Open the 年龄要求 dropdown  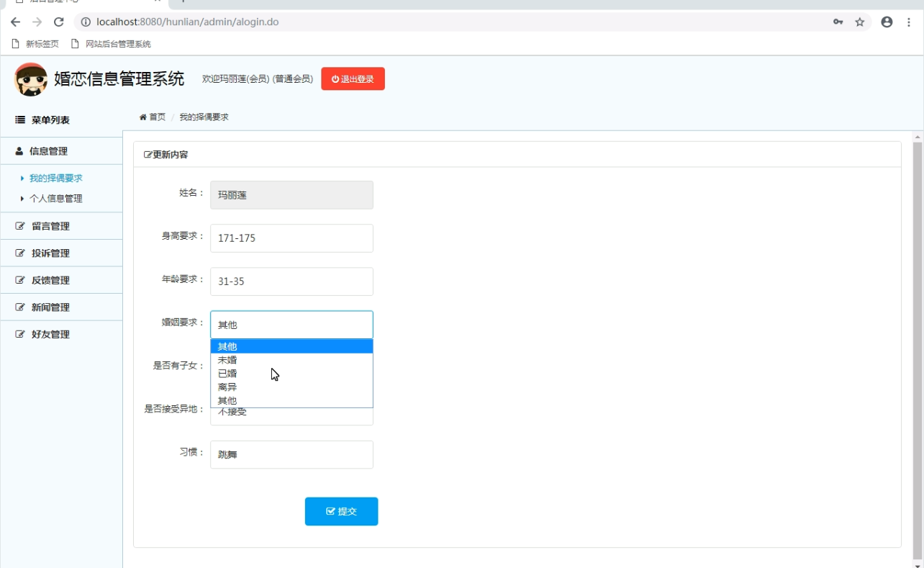pos(291,281)
